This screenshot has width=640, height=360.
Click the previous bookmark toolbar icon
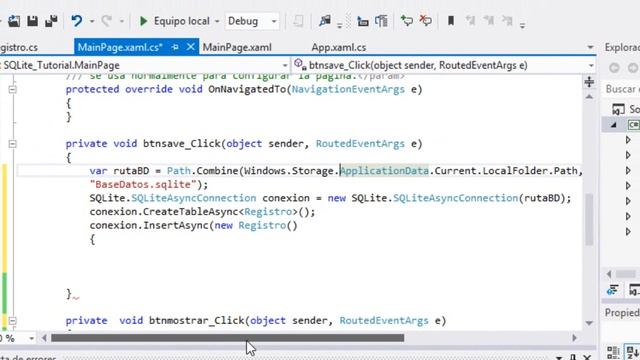tap(470, 21)
